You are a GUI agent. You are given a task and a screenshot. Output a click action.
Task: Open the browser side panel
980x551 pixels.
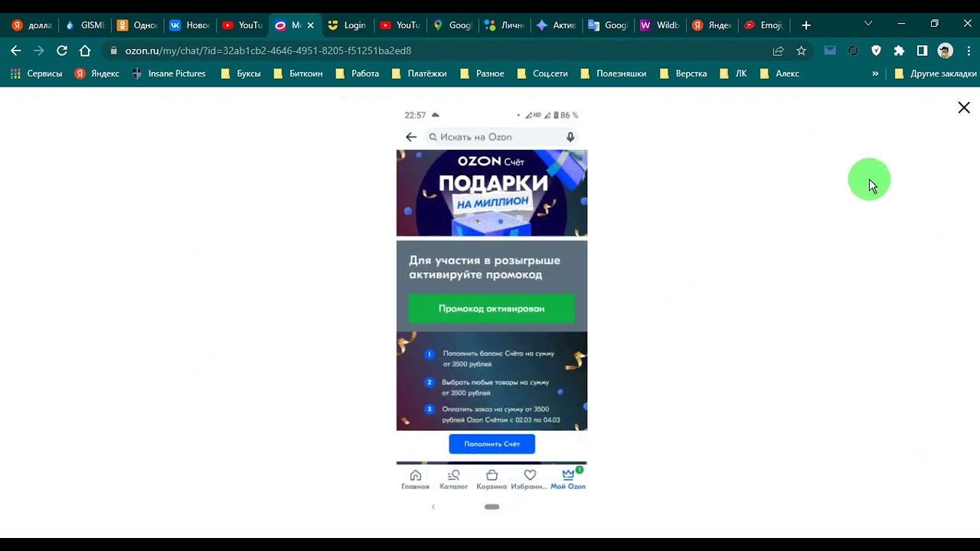[922, 51]
